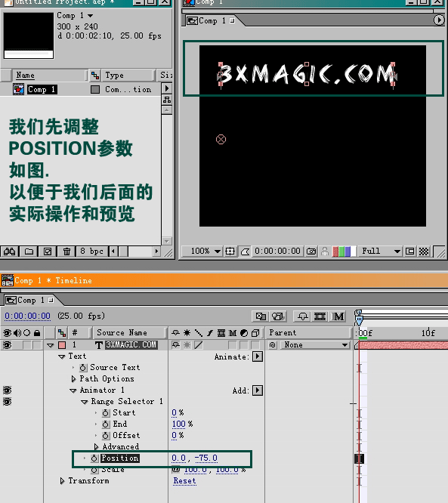Click the new composition icon in Project panel
Screen dimensions: 448x503
(x=48, y=251)
